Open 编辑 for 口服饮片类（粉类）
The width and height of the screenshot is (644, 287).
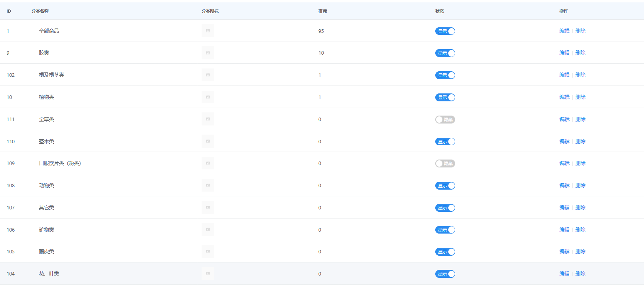coord(564,163)
